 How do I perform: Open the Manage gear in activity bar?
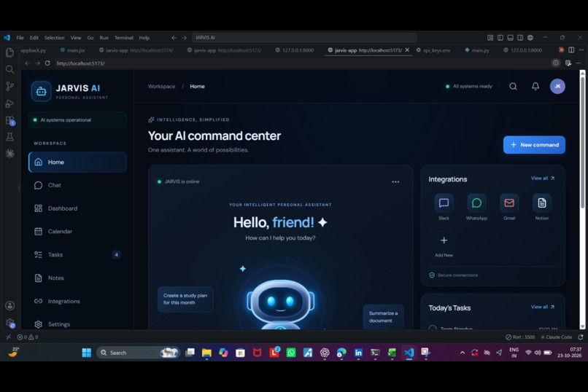pyautogui.click(x=9, y=323)
